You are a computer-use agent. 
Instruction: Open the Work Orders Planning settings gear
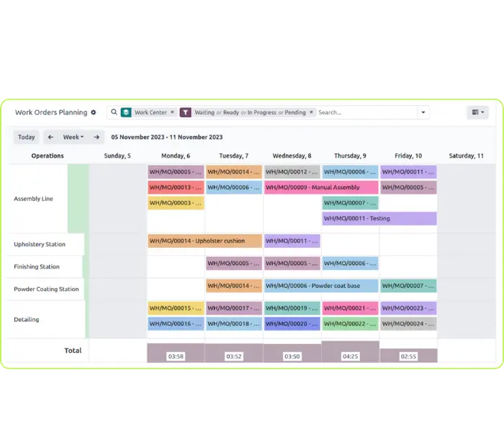click(94, 112)
